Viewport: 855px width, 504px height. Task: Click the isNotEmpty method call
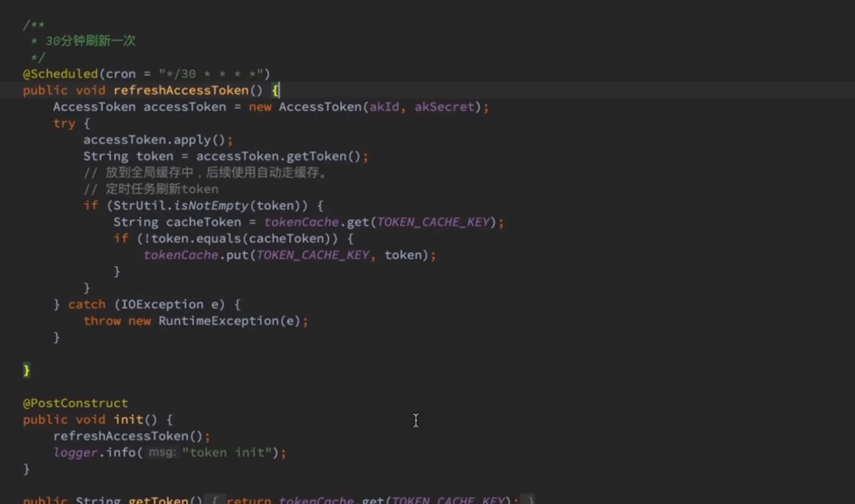[211, 206]
